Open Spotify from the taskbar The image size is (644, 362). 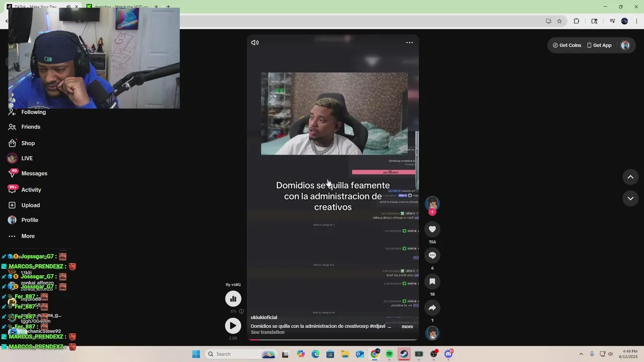point(389,354)
